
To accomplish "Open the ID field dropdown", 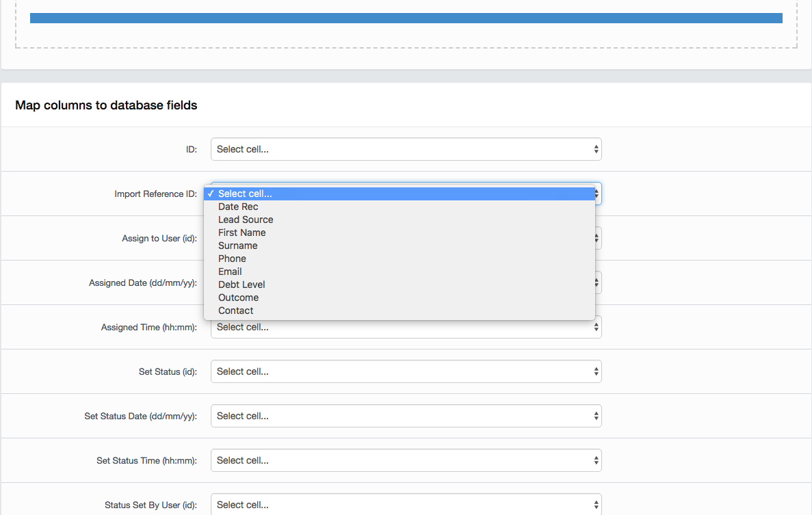I will [406, 149].
